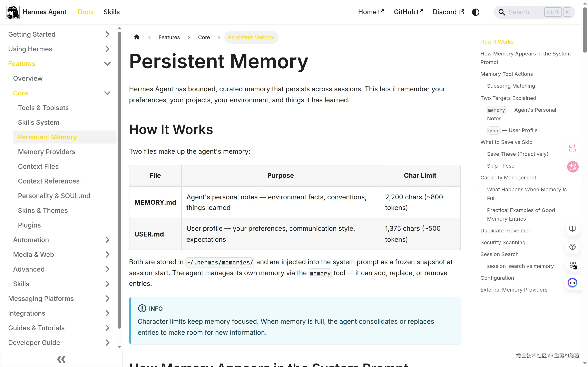Toggle dark and light mode
This screenshot has height=367, width=588.
coord(476,12)
